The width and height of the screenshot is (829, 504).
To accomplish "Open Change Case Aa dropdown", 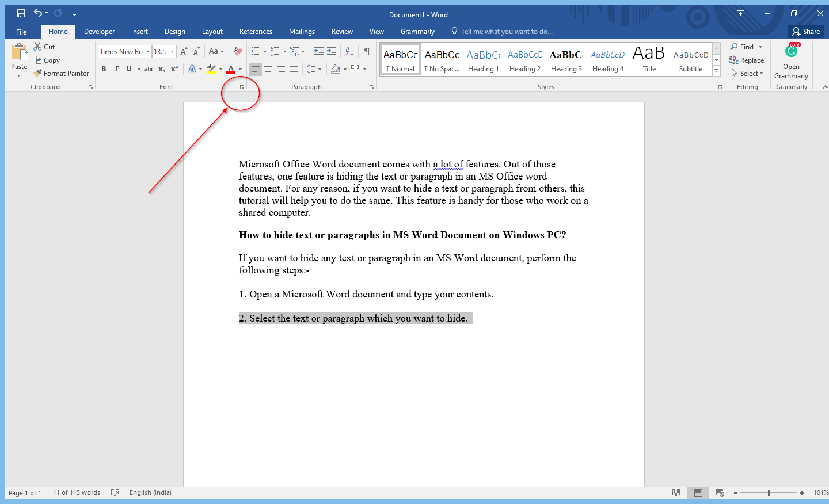I will click(216, 52).
